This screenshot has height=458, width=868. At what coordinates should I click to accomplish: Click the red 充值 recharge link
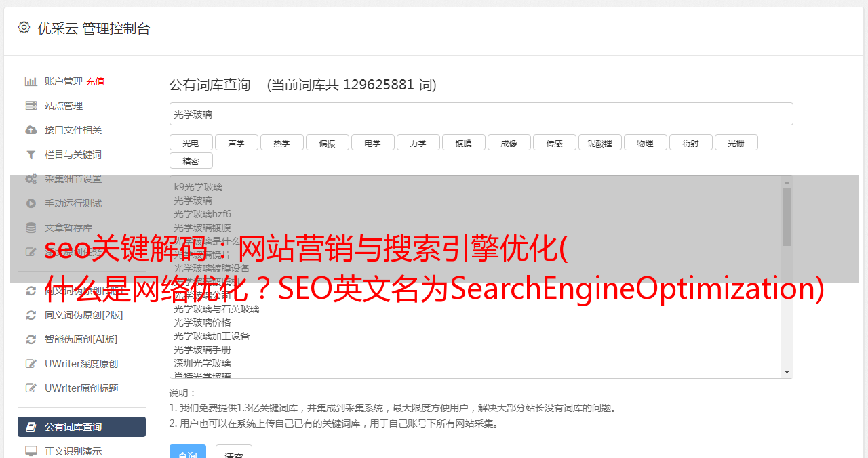coord(95,81)
